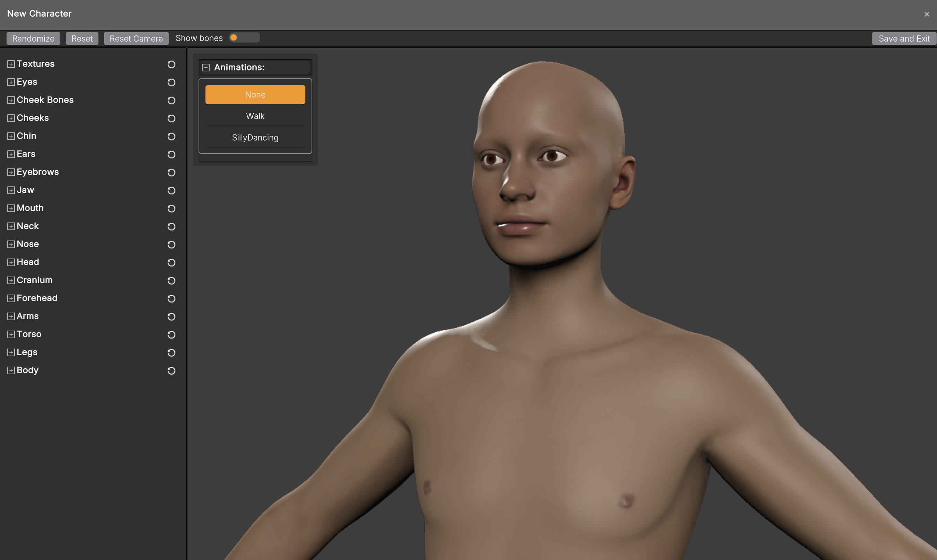Expand the Cheeks section
The image size is (937, 560).
point(11,118)
